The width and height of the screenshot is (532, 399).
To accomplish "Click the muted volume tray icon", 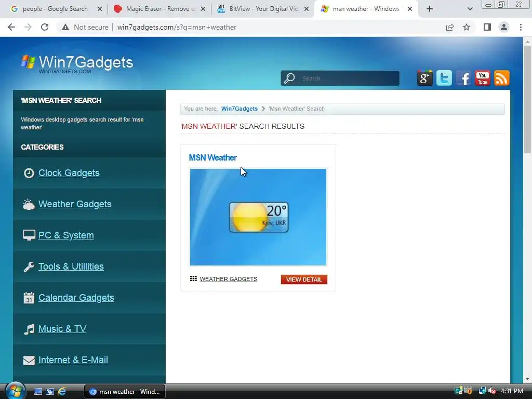I will point(492,391).
